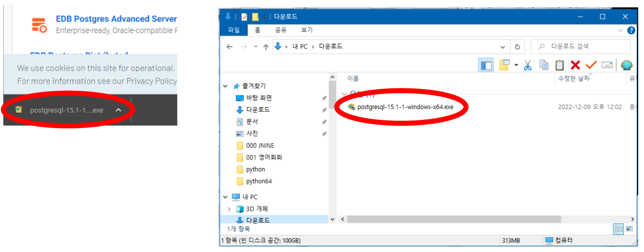Unpin 바탕 화면 using its pin icon
644x252 pixels.
coord(324,98)
